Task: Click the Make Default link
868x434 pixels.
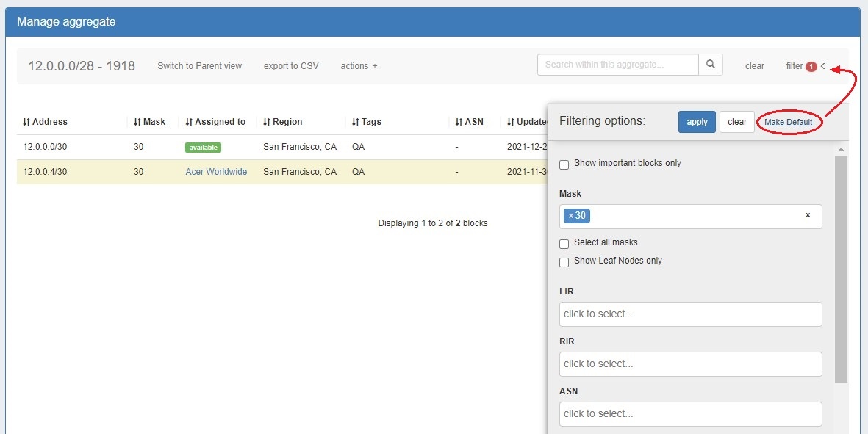Action: click(x=788, y=122)
